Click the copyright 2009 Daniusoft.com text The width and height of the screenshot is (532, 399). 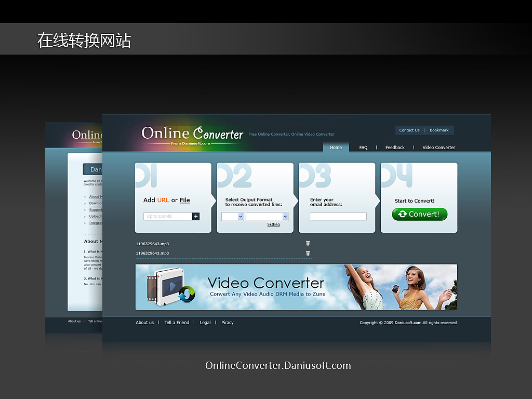click(408, 322)
